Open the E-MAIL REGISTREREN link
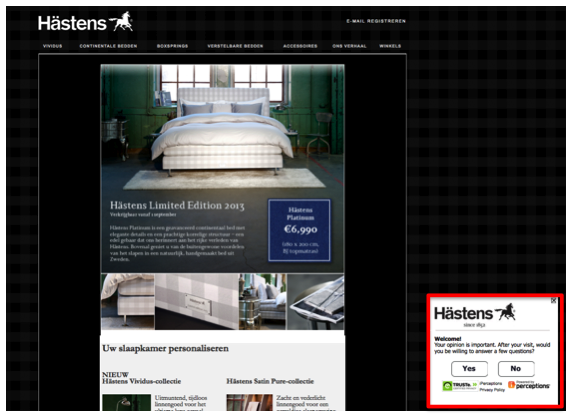Image resolution: width=572 pixels, height=415 pixels. coord(376,21)
